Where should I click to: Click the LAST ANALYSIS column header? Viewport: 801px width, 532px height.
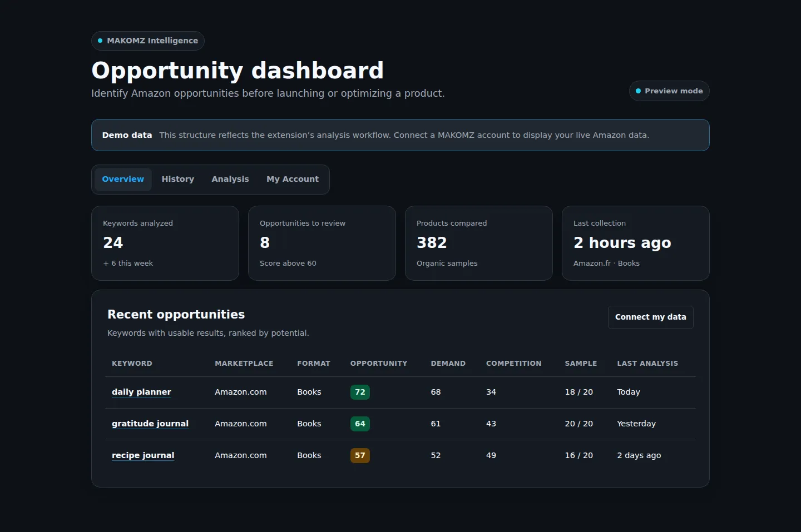(647, 364)
